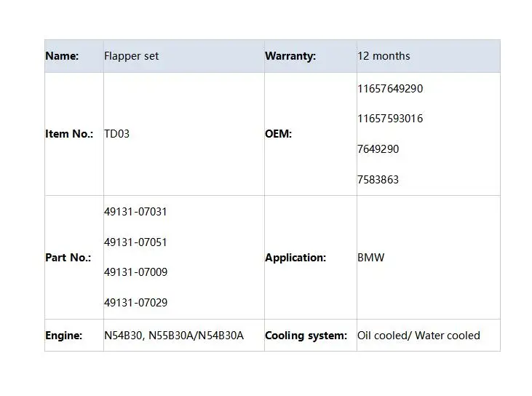The width and height of the screenshot is (532, 396).
Task: Select the '12 months' warranty value
Action: coord(384,56)
